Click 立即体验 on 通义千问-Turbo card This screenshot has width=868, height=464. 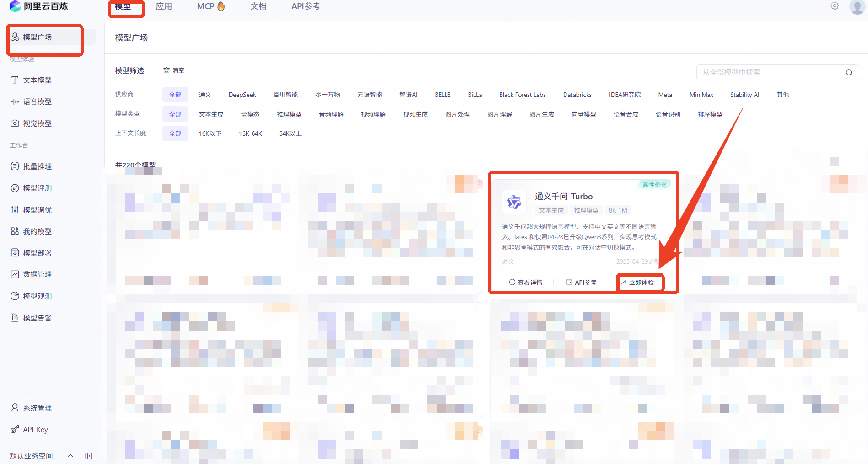point(637,283)
